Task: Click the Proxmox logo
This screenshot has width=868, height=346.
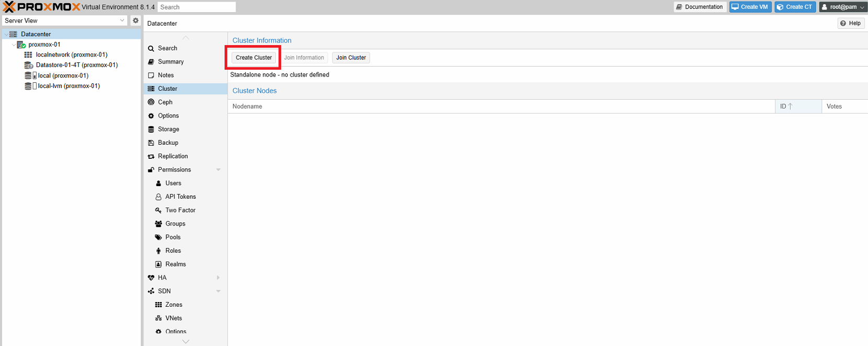Action: point(42,7)
